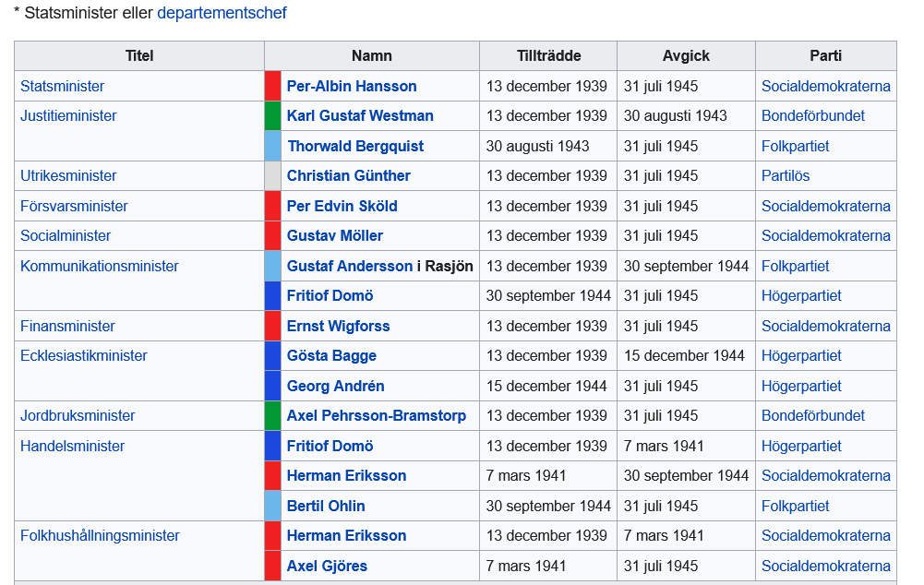
Task: Select the Thorwald Bergquist link
Action: (355, 146)
